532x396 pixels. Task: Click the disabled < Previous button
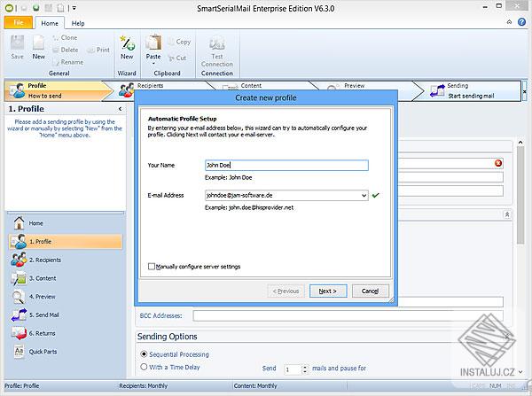click(x=286, y=291)
